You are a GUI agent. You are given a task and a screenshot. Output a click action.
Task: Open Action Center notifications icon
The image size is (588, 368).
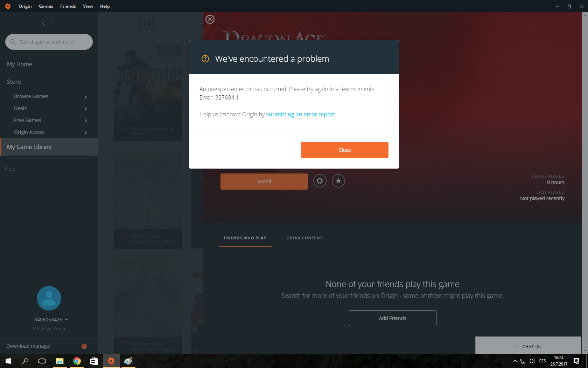point(576,361)
